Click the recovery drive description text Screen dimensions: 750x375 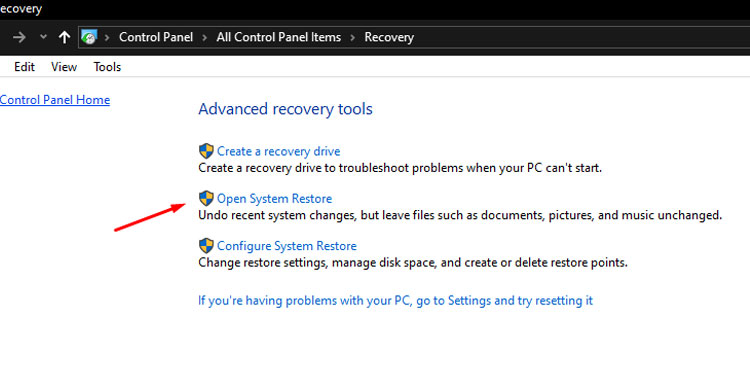[x=400, y=168]
